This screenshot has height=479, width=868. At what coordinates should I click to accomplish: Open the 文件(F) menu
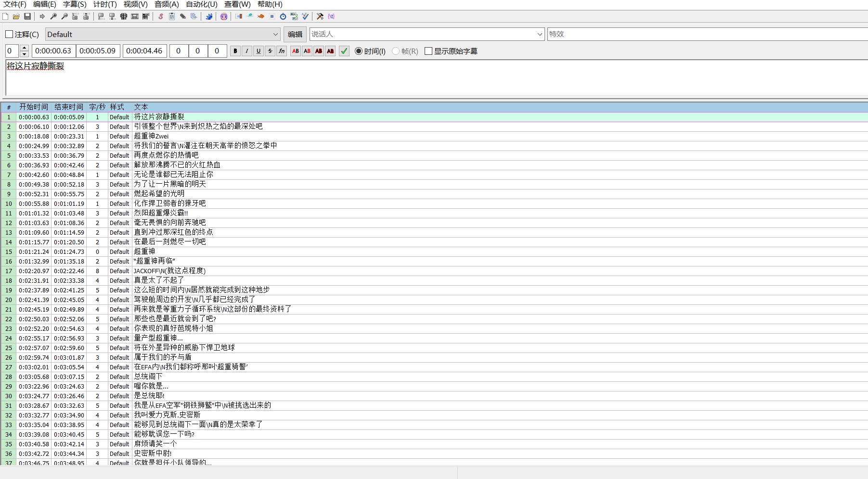coord(15,4)
